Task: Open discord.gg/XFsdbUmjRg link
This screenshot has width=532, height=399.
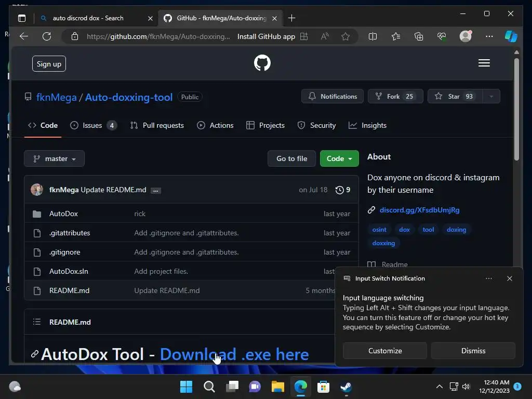Action: tap(419, 210)
